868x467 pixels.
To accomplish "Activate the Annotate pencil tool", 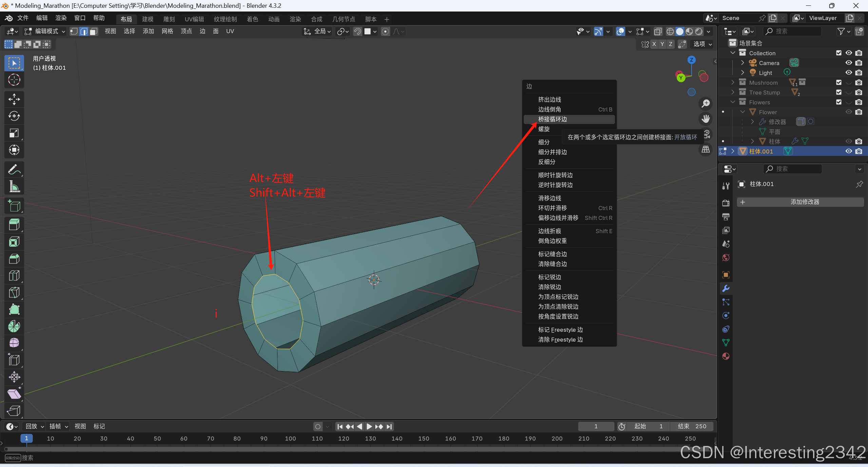I will pos(14,169).
